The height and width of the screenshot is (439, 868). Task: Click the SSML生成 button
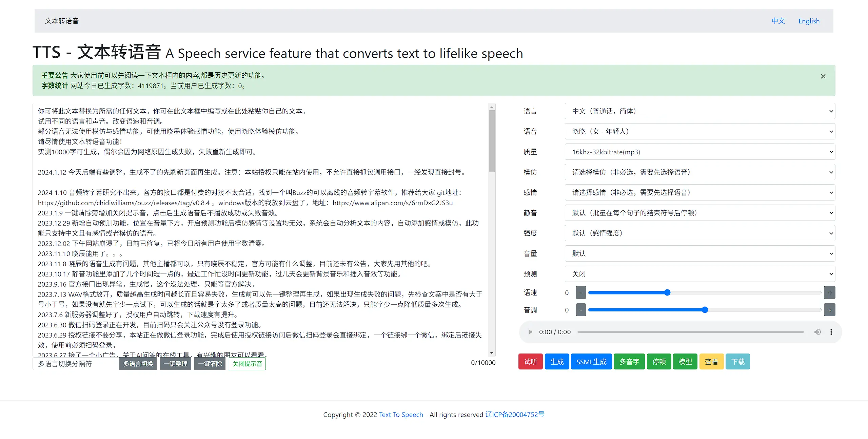click(x=591, y=362)
